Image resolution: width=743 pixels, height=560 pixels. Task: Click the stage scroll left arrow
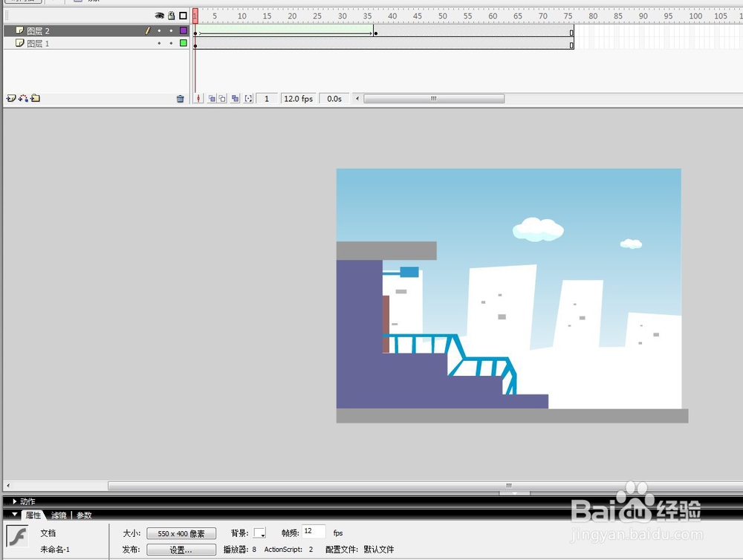8,486
